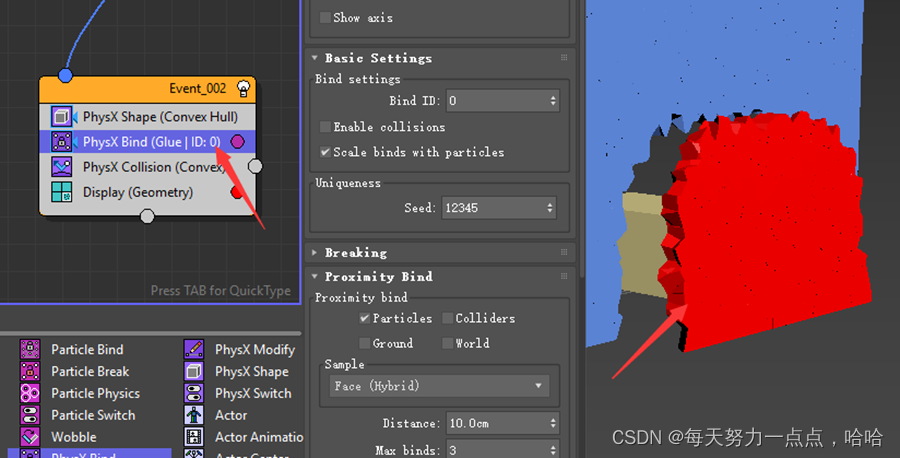Click the rollout panel vertical scrollbar

point(580,138)
